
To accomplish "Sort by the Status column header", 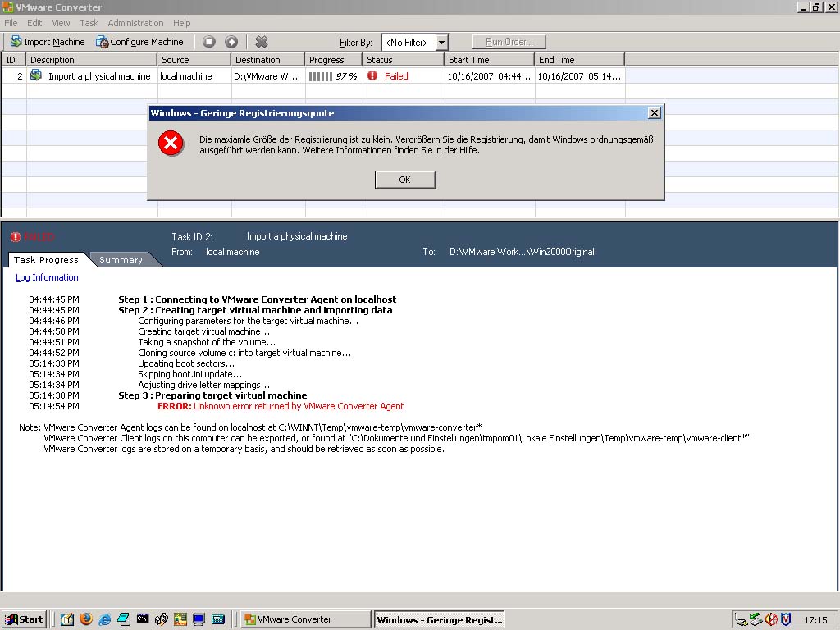I will pos(404,60).
